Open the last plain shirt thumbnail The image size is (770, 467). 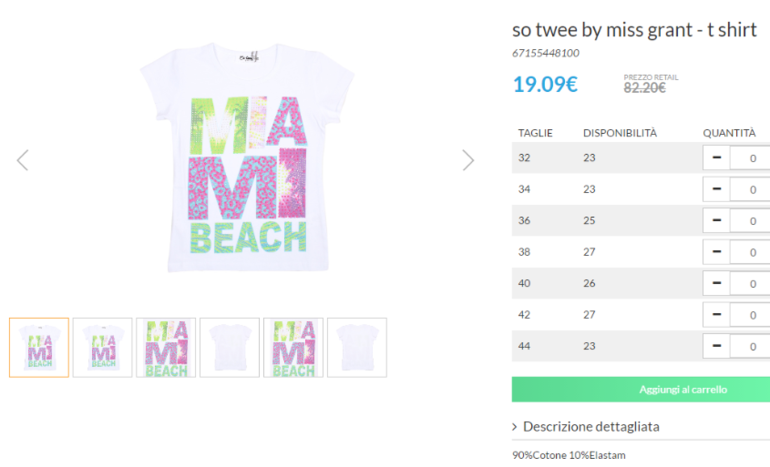point(356,348)
